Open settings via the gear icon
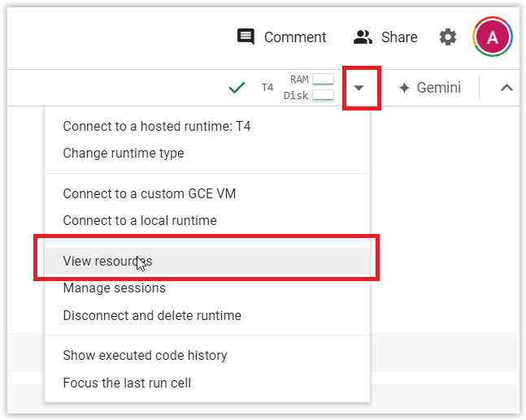The image size is (526, 420). [x=448, y=37]
